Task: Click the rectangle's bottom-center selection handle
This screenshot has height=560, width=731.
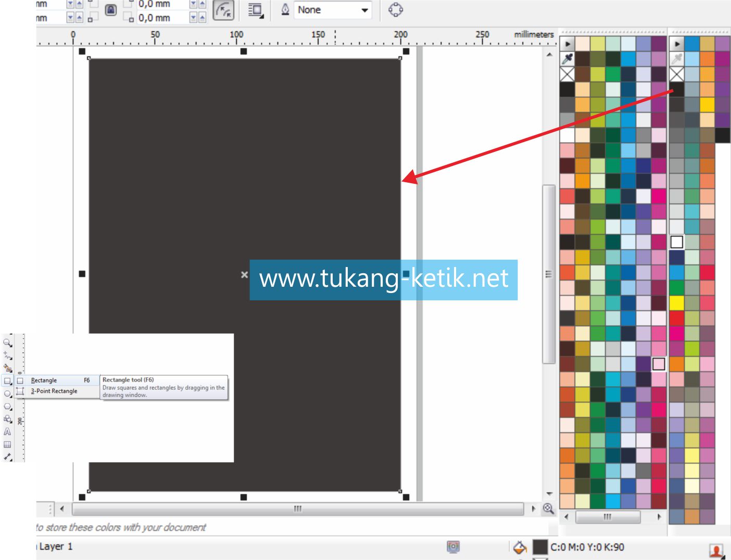Action: click(x=244, y=497)
